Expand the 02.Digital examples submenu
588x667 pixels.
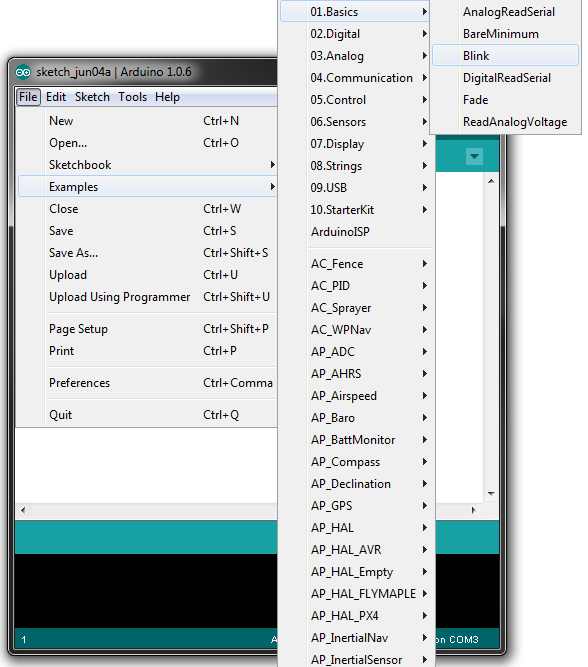pyautogui.click(x=355, y=34)
